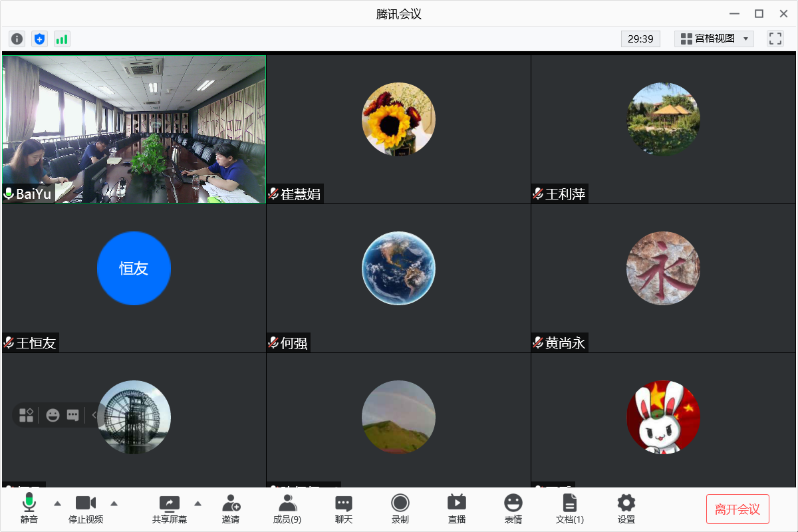This screenshot has height=532, width=798.
Task: Select BaiYu's video tile
Action: pos(134,128)
